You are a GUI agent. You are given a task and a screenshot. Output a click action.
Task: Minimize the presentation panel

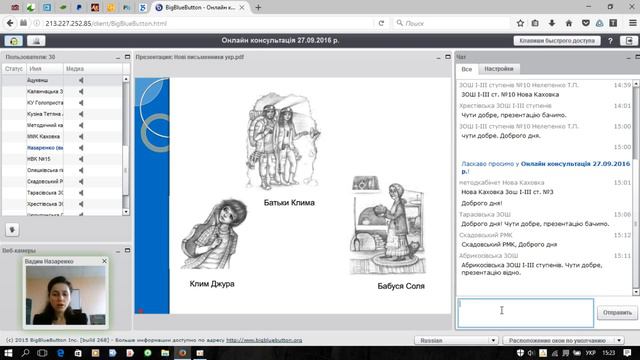(x=438, y=57)
